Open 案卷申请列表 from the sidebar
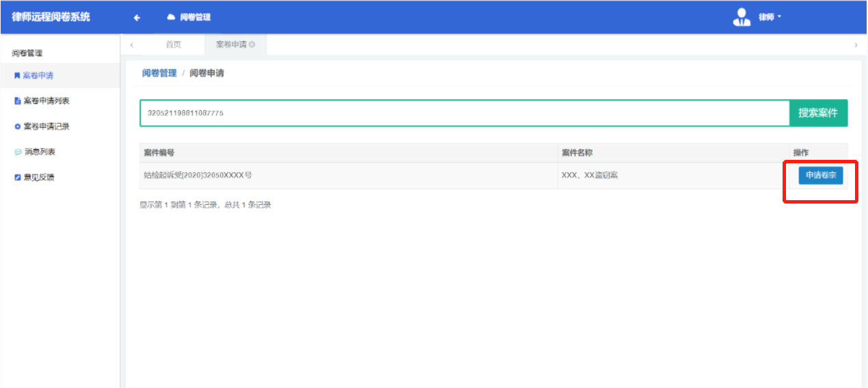This screenshot has width=868, height=388. click(46, 101)
